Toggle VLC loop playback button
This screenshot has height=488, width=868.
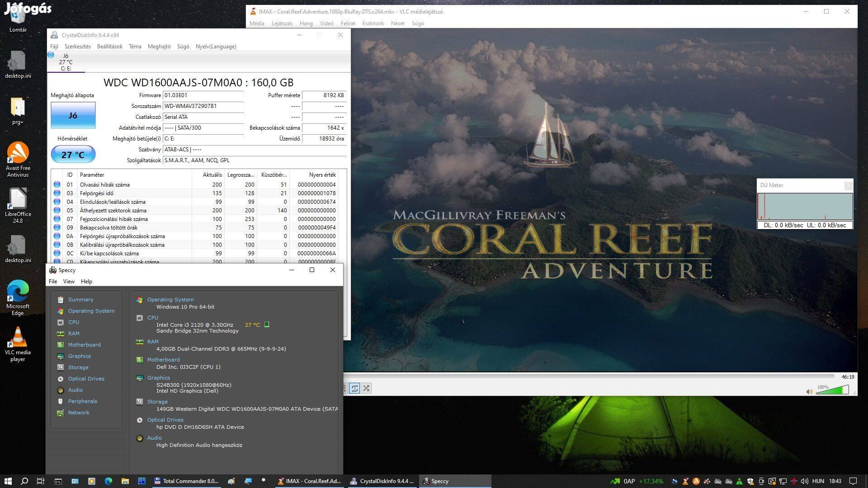click(x=355, y=388)
